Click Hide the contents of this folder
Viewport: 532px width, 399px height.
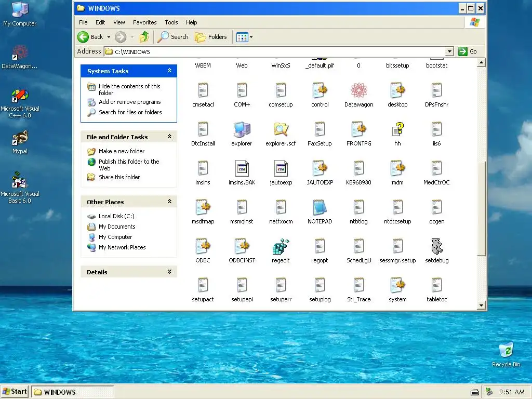[129, 89]
